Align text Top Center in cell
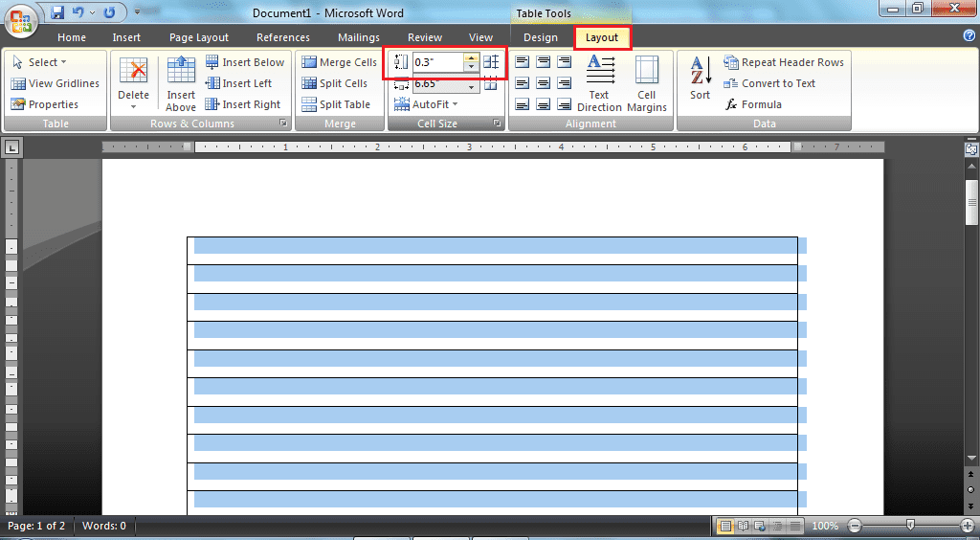The height and width of the screenshot is (540, 980). (x=544, y=62)
